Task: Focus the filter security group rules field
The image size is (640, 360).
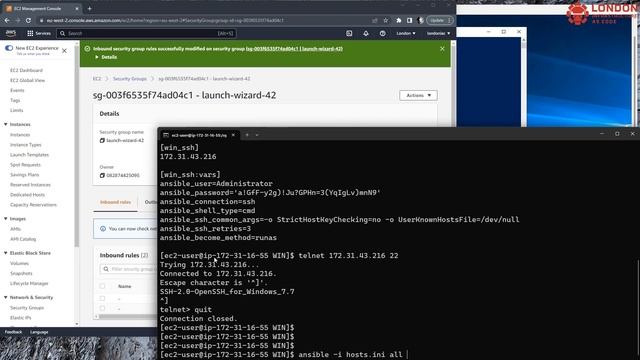Action: pyautogui.click(x=129, y=269)
